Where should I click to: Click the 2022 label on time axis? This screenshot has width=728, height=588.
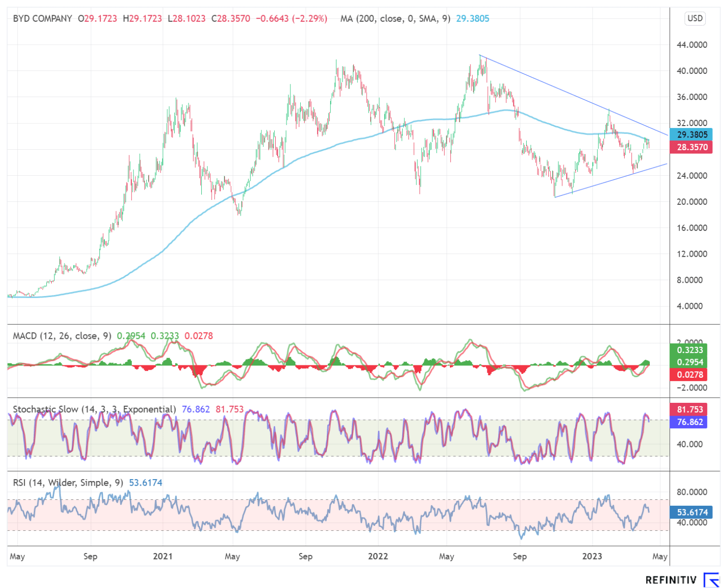pyautogui.click(x=378, y=556)
